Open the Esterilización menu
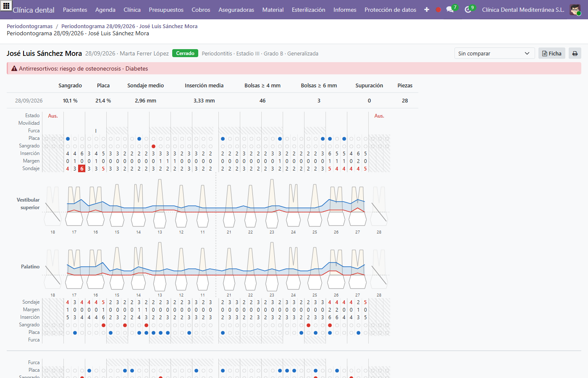 tap(309, 10)
